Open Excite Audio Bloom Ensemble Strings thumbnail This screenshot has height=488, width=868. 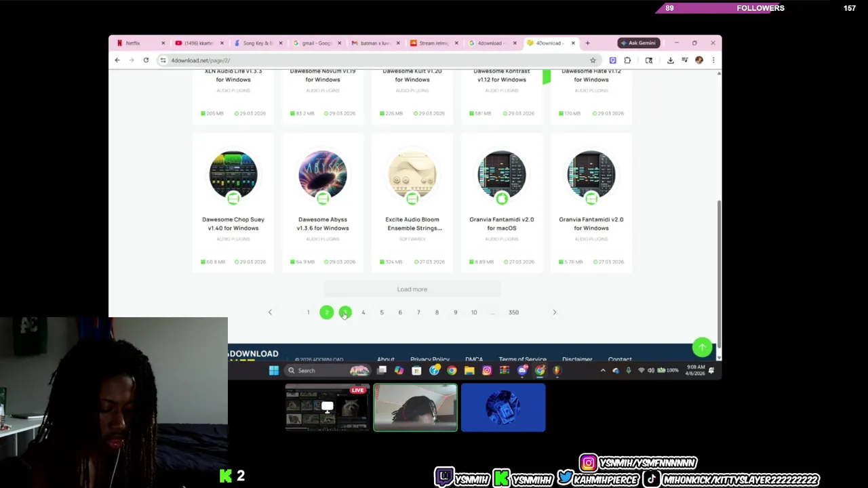pos(412,175)
